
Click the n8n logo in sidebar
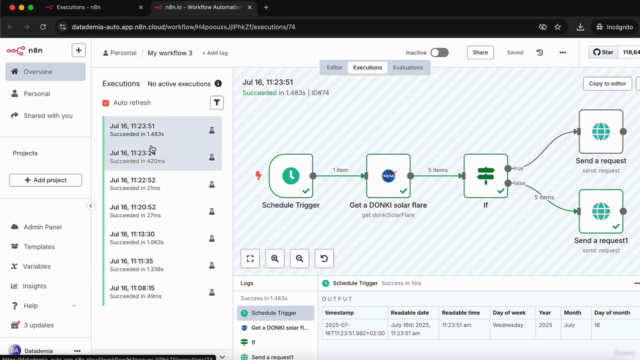pos(24,50)
